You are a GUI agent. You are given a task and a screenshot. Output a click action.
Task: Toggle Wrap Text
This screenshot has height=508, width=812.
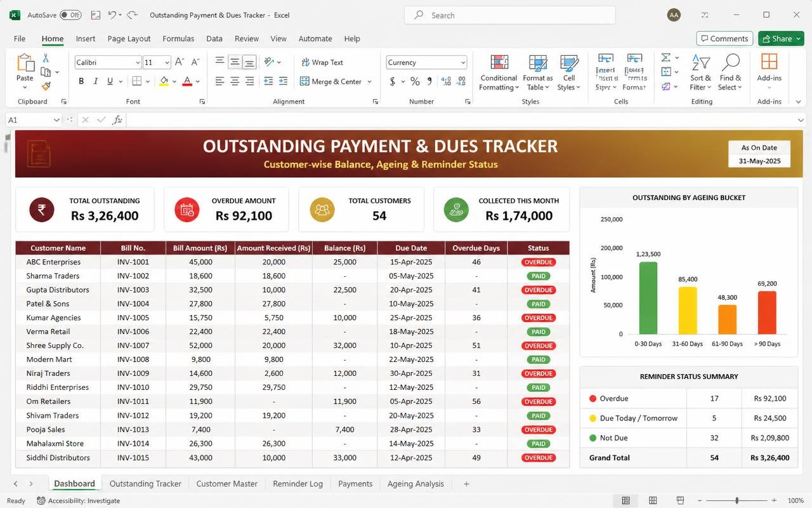click(x=322, y=62)
